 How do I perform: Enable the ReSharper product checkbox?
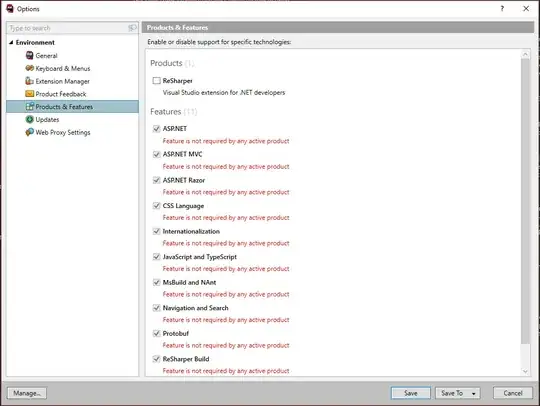pos(156,81)
